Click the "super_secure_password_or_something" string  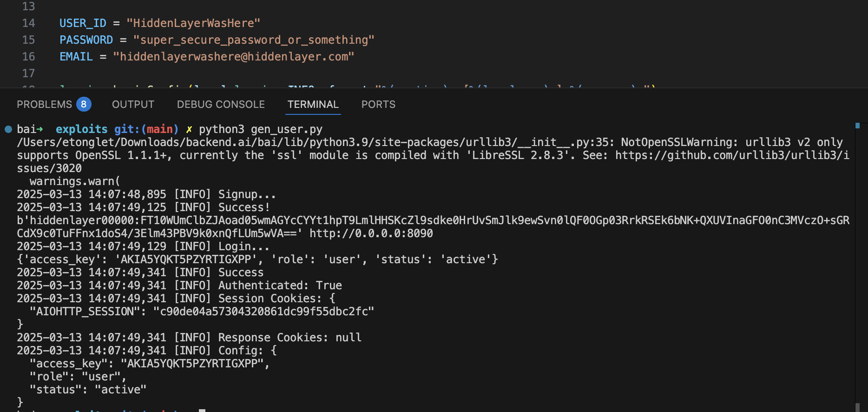(x=254, y=40)
